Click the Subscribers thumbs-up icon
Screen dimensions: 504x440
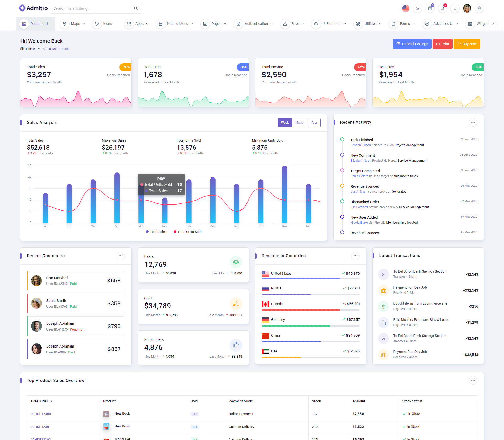point(236,345)
